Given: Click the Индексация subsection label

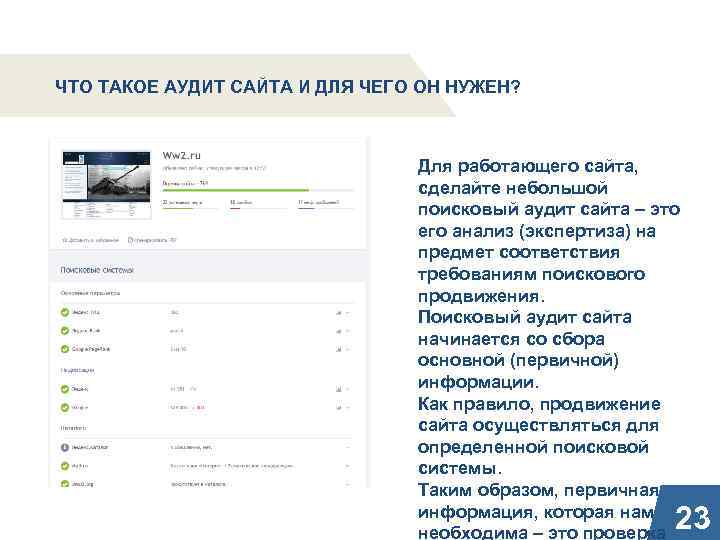Looking at the screenshot, I should (77, 370).
